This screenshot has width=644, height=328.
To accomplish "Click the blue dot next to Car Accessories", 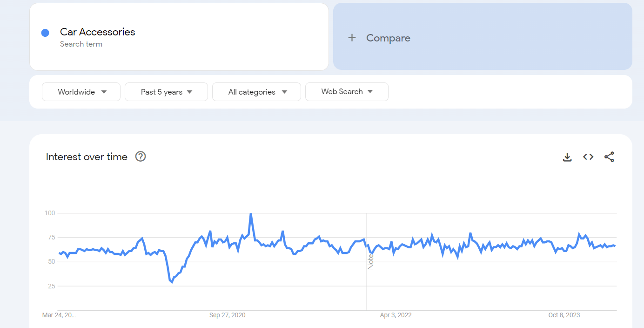I will [45, 33].
